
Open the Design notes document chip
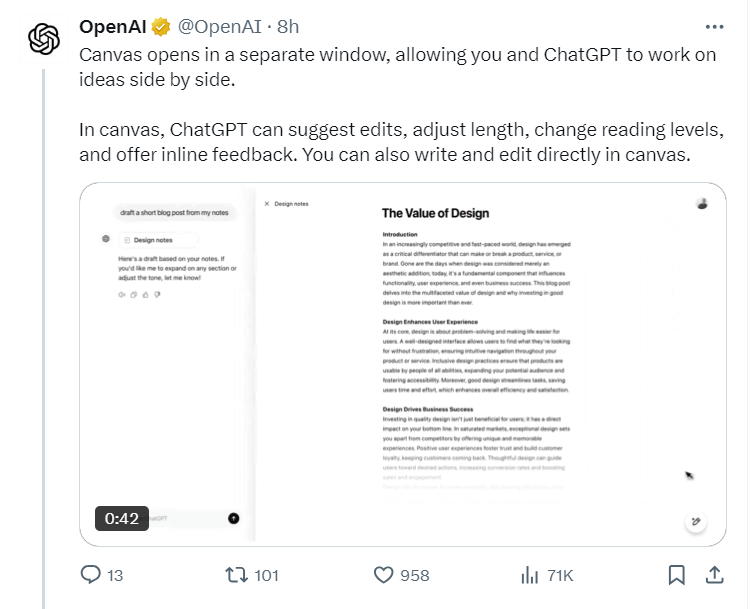coord(158,240)
